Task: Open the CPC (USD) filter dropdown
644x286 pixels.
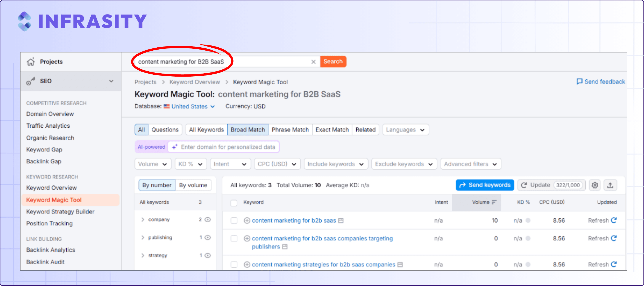Action: coord(277,164)
